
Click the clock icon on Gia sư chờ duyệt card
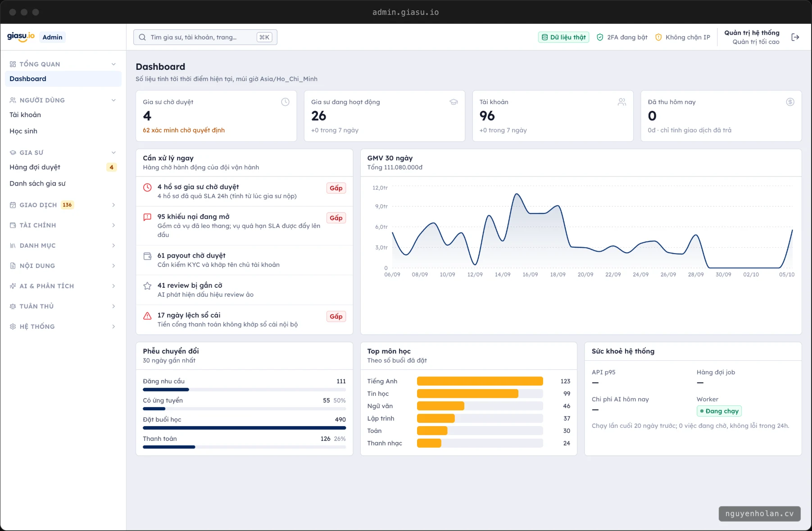point(285,102)
